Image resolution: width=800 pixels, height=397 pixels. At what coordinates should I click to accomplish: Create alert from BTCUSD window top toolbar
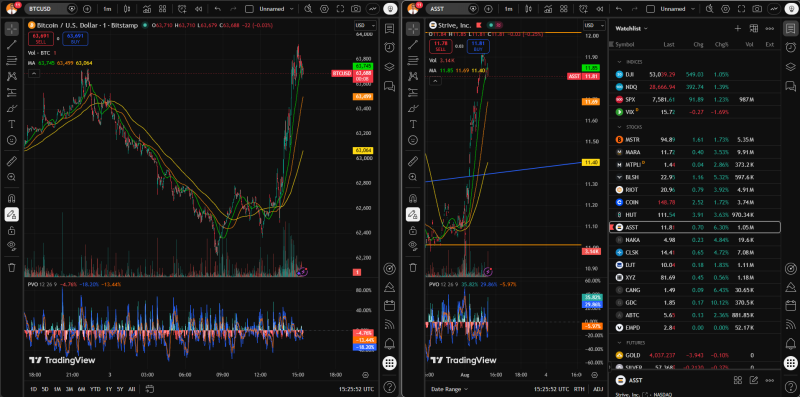pyautogui.click(x=182, y=9)
